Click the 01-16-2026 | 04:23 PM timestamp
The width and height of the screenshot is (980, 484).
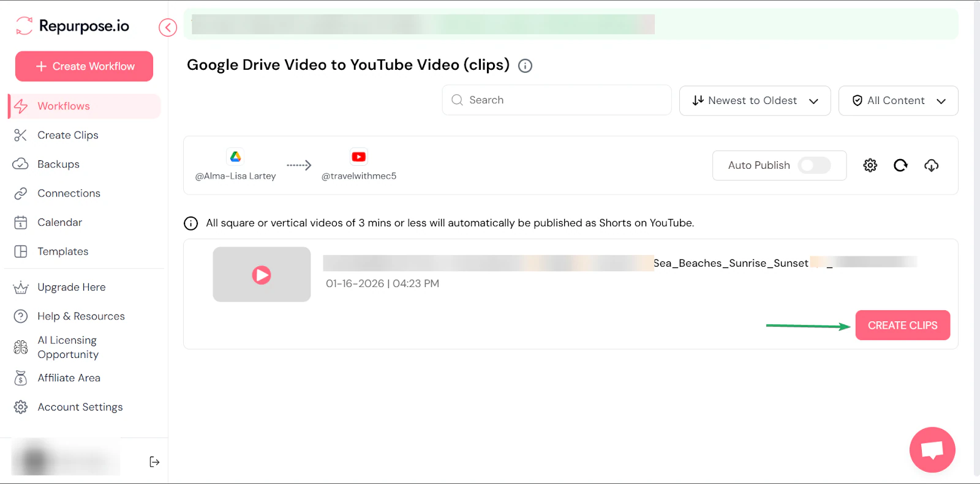[382, 284]
